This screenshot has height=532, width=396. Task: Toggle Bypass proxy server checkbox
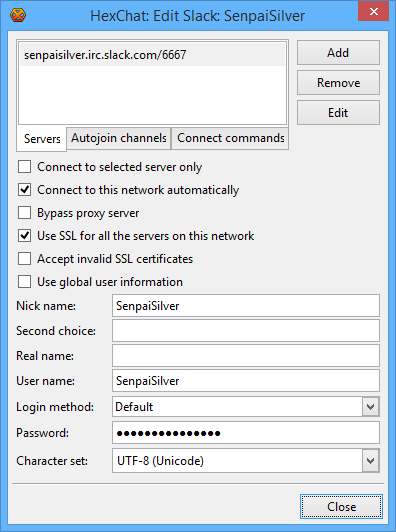[x=24, y=213]
